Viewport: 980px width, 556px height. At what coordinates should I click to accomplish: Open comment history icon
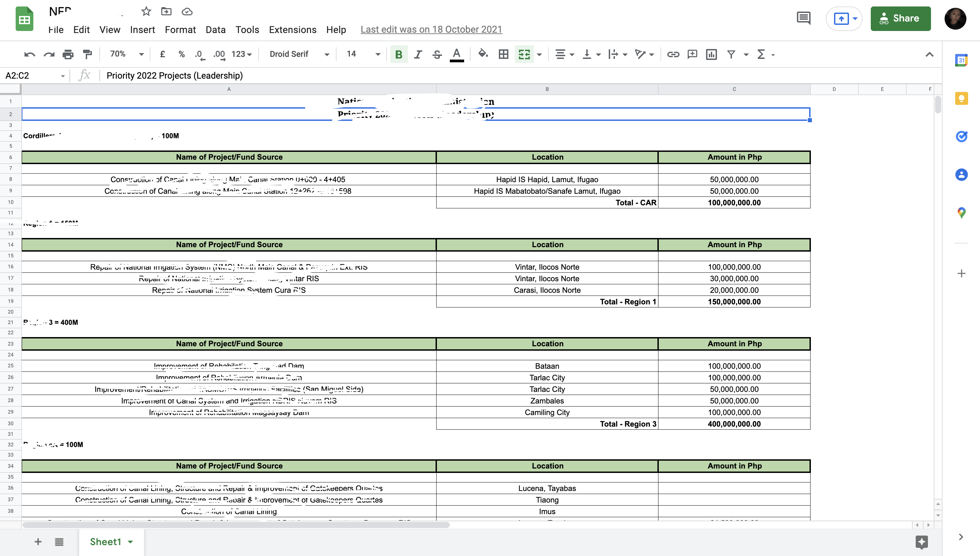804,18
